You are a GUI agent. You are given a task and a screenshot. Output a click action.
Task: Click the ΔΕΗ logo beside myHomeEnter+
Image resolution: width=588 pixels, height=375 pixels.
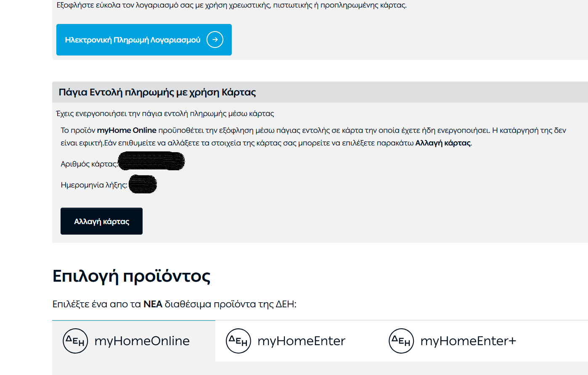pyautogui.click(x=401, y=341)
